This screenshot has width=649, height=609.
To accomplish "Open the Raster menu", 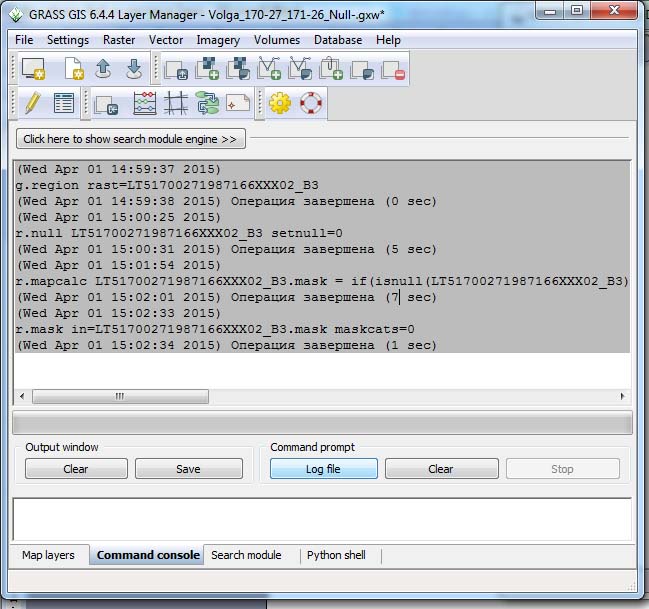I will tap(119, 40).
